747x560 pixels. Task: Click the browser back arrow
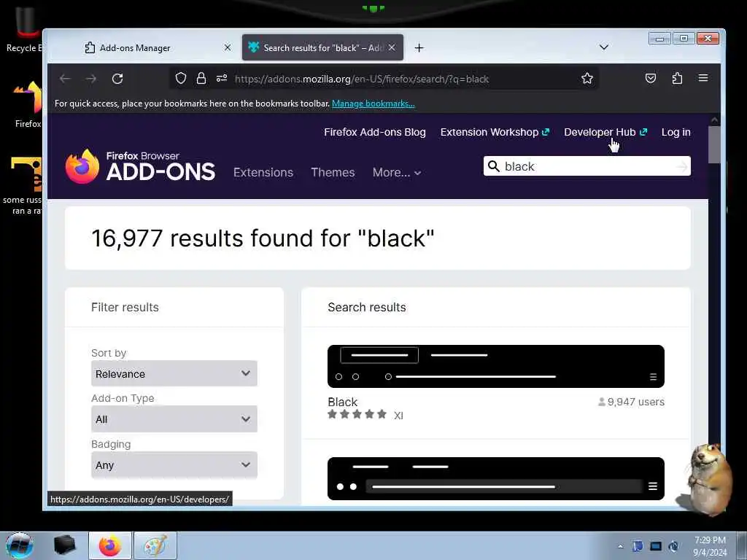tap(65, 79)
